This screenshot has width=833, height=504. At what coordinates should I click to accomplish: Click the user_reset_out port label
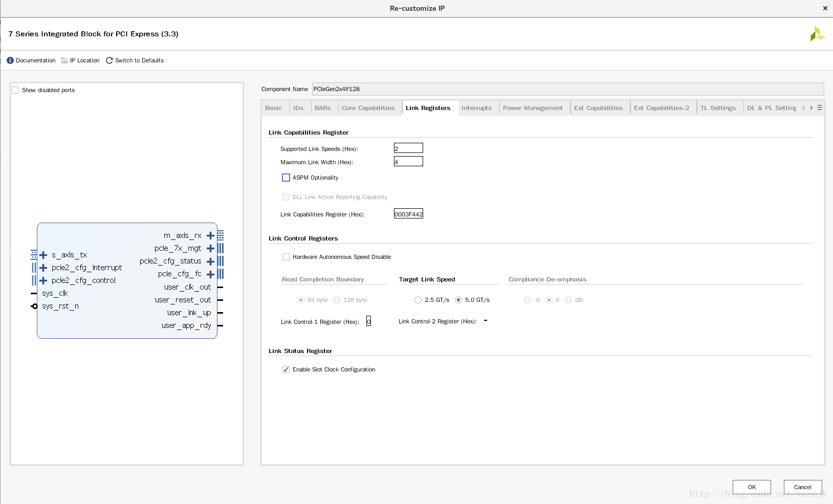point(183,300)
